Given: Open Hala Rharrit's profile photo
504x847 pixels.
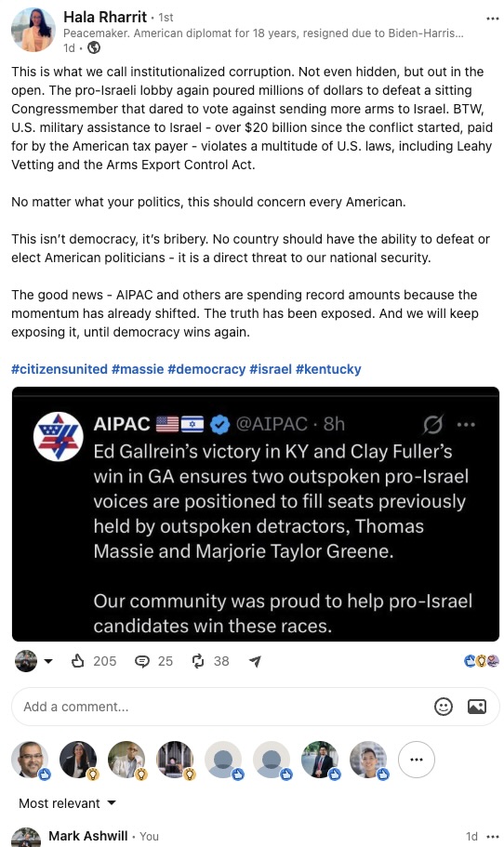Looking at the screenshot, I should [x=33, y=30].
